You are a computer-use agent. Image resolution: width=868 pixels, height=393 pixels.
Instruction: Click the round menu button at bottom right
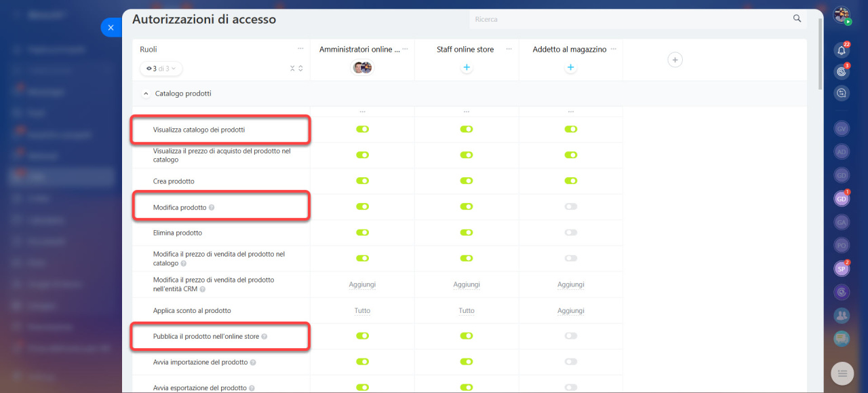pyautogui.click(x=842, y=373)
